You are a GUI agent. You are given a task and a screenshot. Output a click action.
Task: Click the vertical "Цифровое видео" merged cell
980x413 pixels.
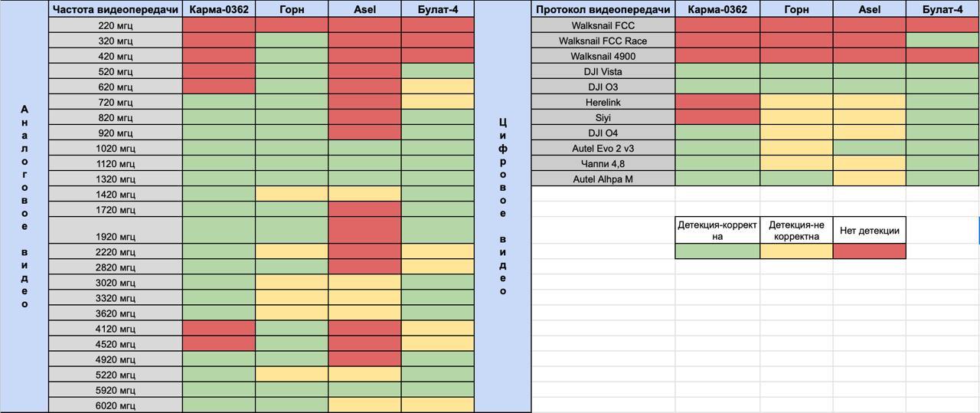(x=503, y=207)
